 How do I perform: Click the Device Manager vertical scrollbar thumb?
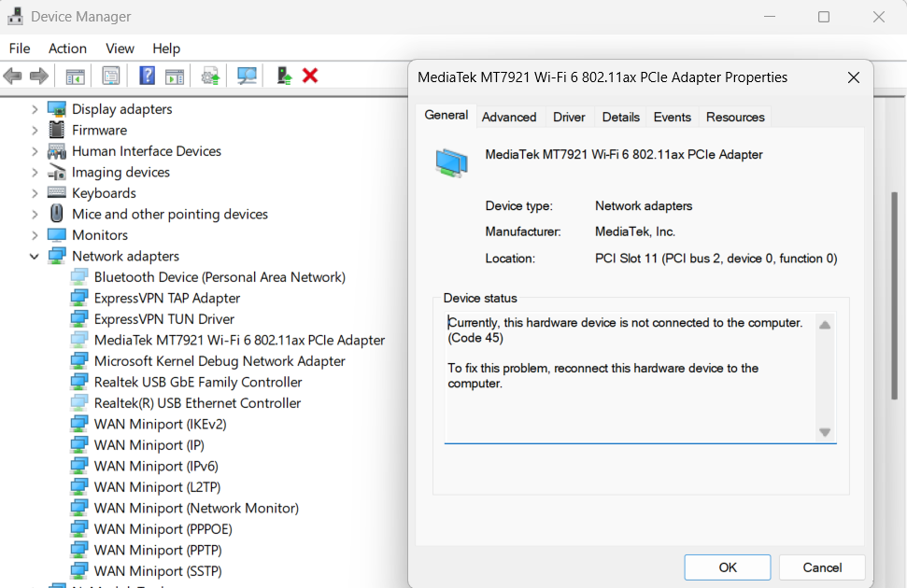click(894, 295)
